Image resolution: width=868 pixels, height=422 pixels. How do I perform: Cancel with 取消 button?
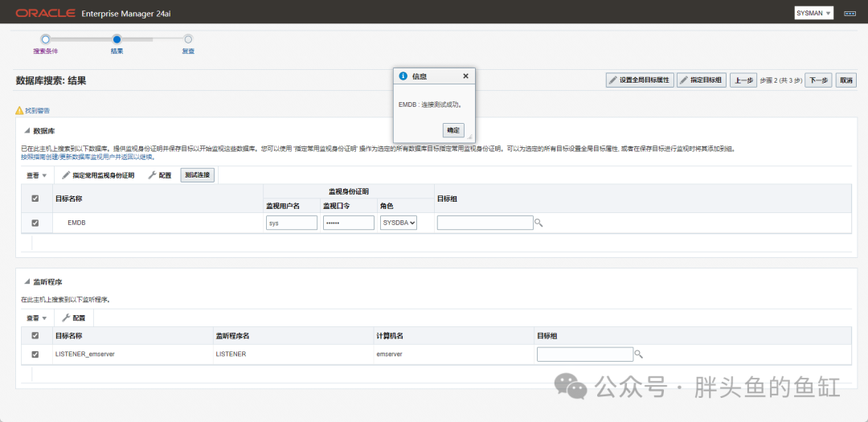pos(845,80)
